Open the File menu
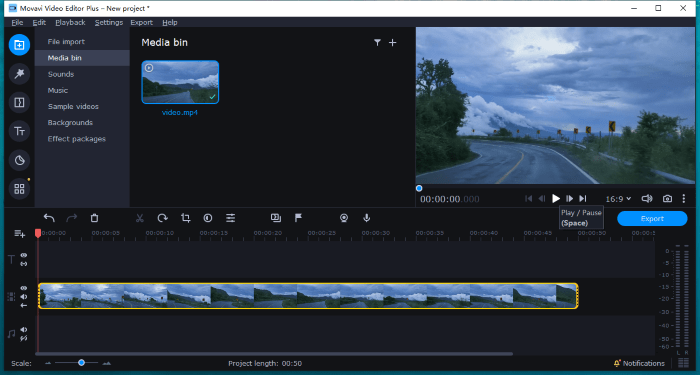The height and width of the screenshot is (375, 700). [17, 22]
